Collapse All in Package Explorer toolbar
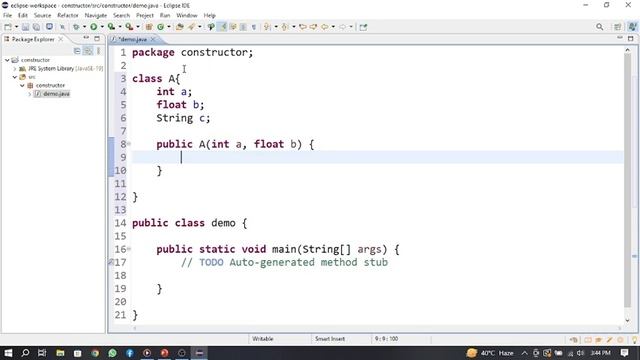640x360 pixels. pyautogui.click(x=77, y=51)
